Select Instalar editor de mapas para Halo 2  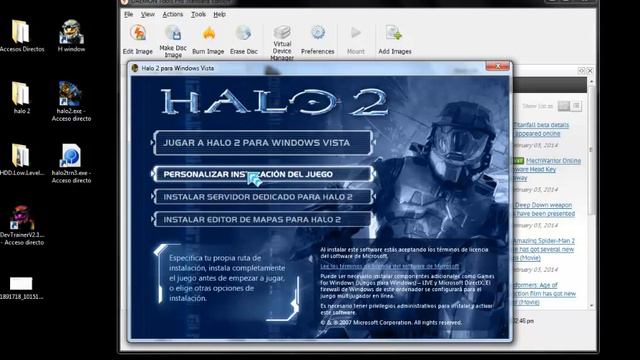tap(263, 220)
